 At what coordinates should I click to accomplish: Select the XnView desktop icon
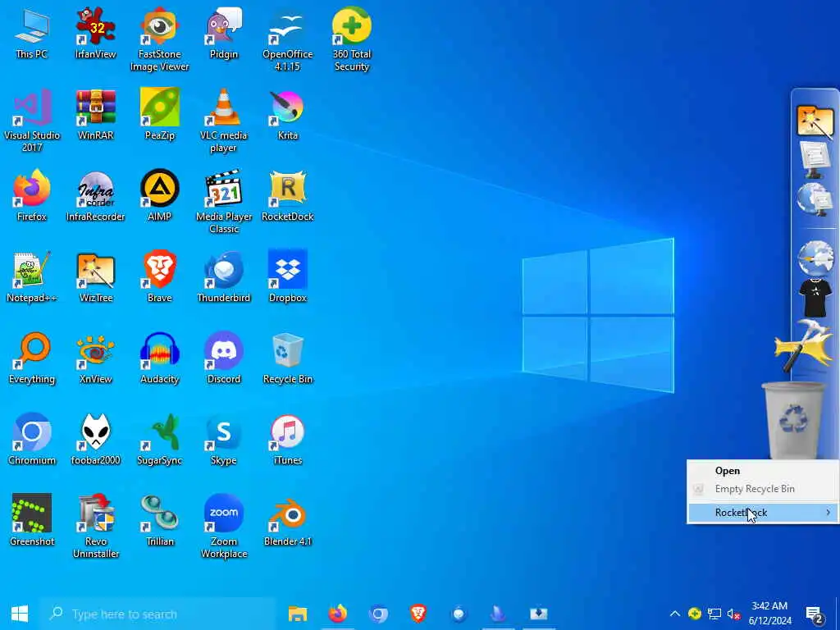coord(95,358)
